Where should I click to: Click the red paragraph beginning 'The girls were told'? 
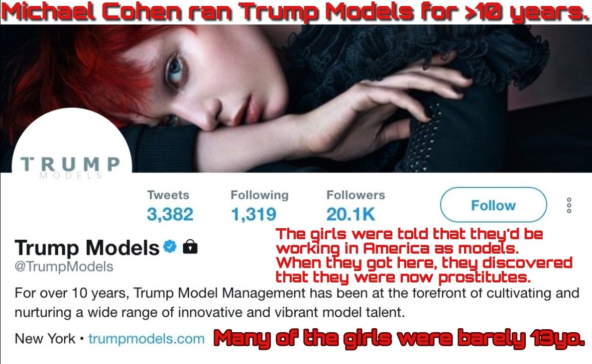coord(424,256)
